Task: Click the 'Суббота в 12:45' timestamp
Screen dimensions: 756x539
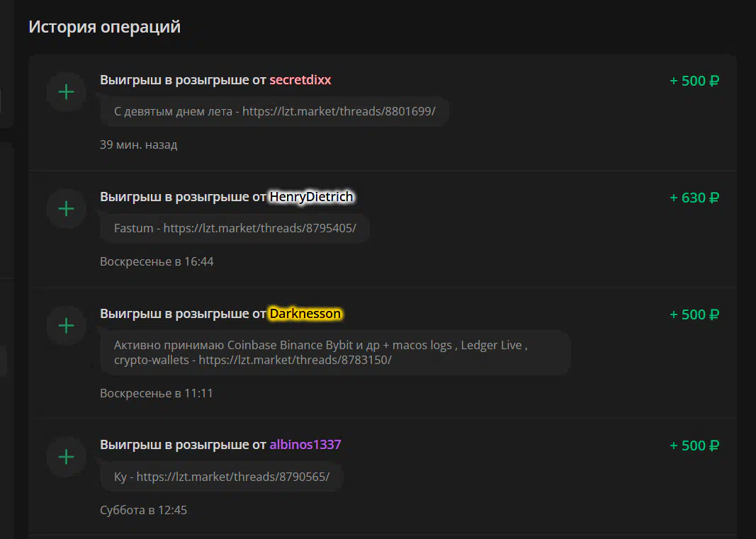Action: pyautogui.click(x=143, y=510)
